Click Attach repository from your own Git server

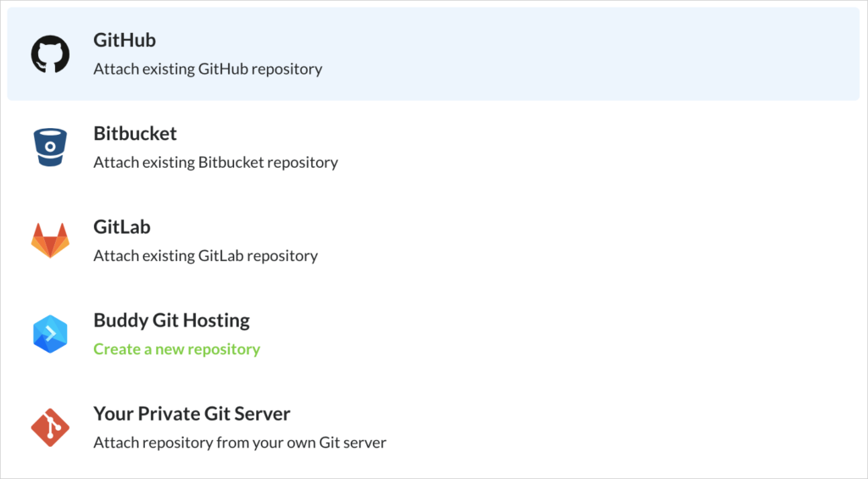[240, 443]
